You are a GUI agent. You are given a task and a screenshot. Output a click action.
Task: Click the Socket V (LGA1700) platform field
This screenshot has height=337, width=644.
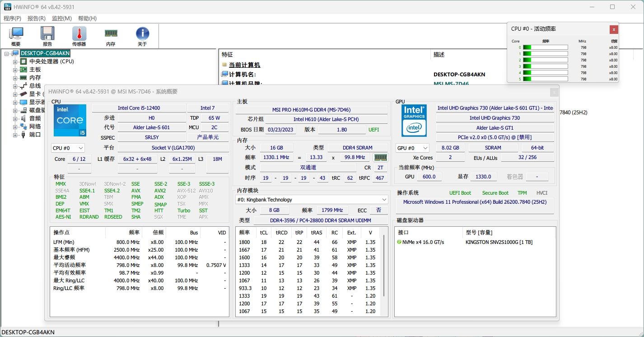(173, 148)
